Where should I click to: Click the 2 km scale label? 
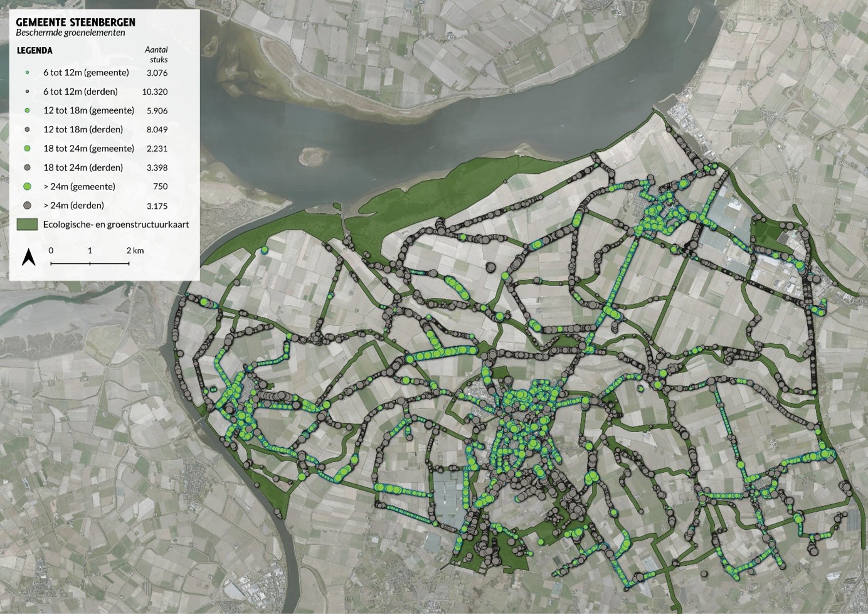coord(135,250)
